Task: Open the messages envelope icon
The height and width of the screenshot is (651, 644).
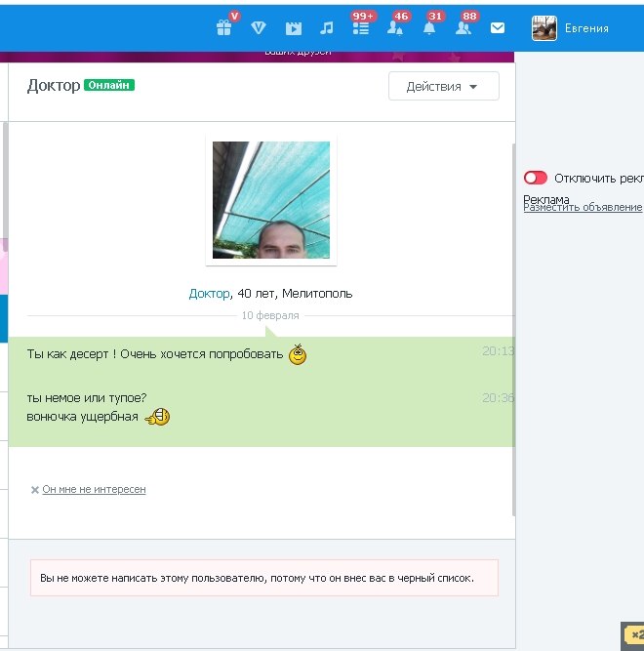Action: (498, 28)
